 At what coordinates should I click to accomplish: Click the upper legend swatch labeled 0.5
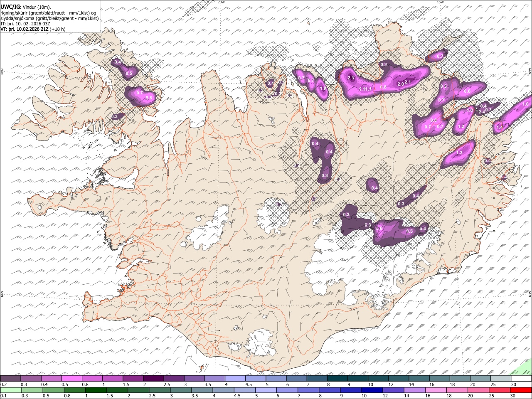click(x=71, y=378)
